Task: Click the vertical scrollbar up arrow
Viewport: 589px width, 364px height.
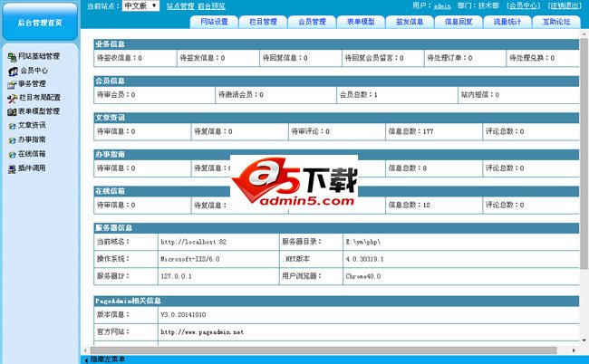Action: pyautogui.click(x=584, y=34)
